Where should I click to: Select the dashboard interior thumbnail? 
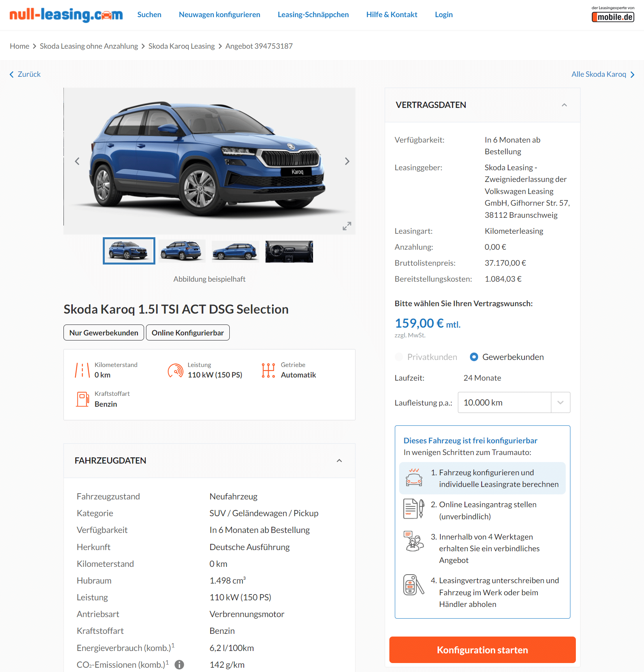pyautogui.click(x=289, y=251)
